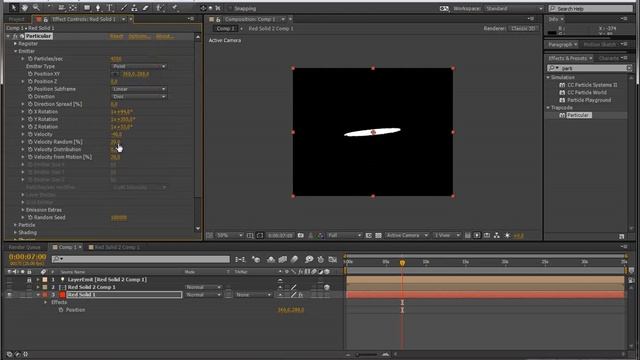The width and height of the screenshot is (640, 360).
Task: Open the Active Camera view dropdown
Action: [407, 236]
